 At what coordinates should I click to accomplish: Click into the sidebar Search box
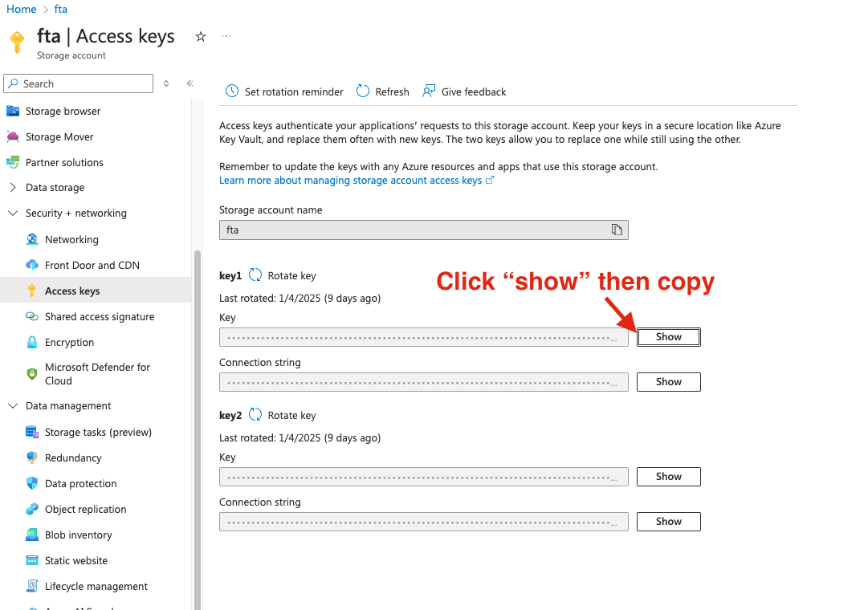pos(78,83)
